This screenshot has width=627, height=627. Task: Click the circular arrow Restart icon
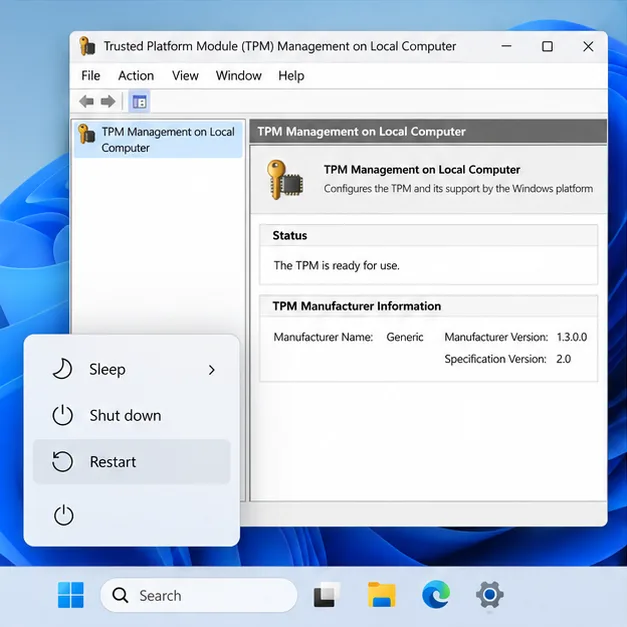point(63,461)
